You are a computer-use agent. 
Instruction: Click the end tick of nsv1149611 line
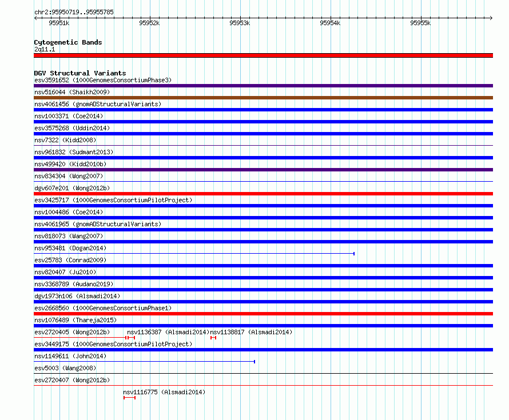coord(254,362)
